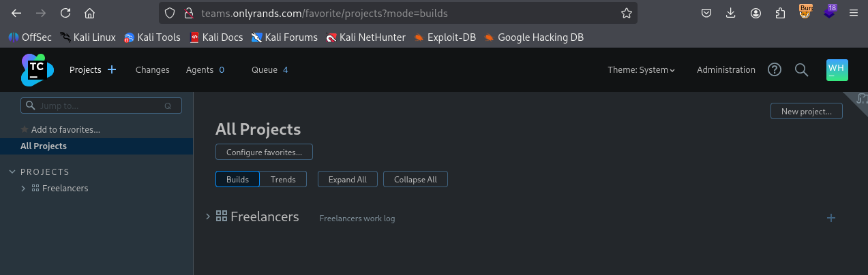Click the plus icon in Freelancers row
The height and width of the screenshot is (275, 868).
(x=831, y=218)
